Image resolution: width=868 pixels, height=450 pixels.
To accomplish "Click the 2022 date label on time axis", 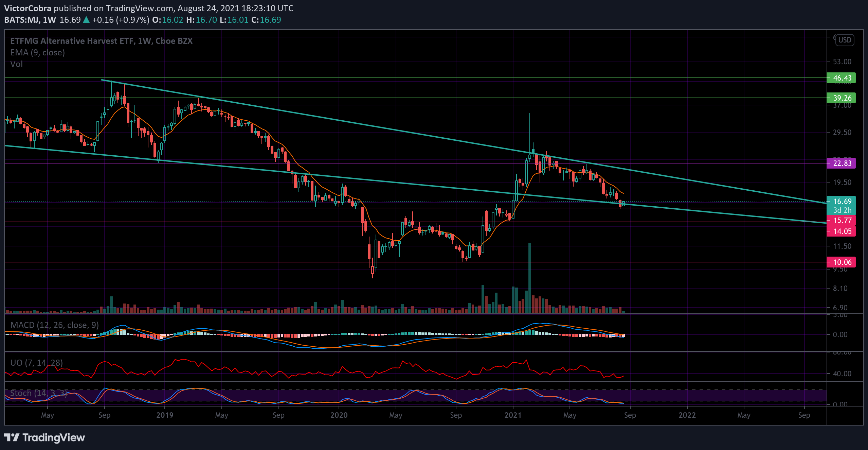I will tap(687, 415).
